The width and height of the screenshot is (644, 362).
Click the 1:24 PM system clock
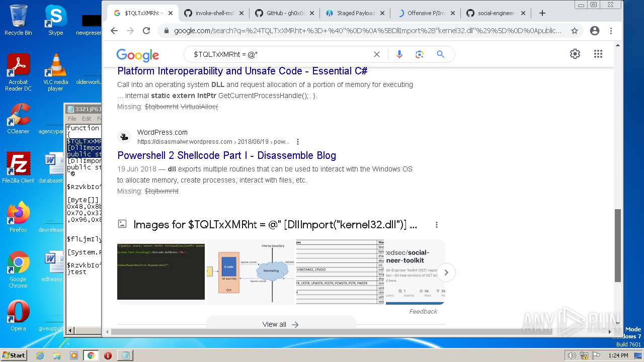click(618, 355)
